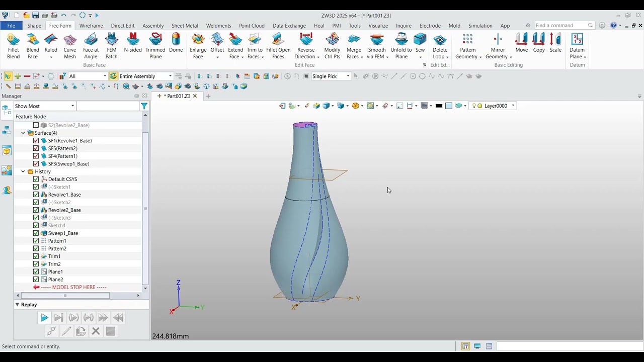
Task: Uncheck the Default CSYS checkbox
Action: (x=36, y=179)
